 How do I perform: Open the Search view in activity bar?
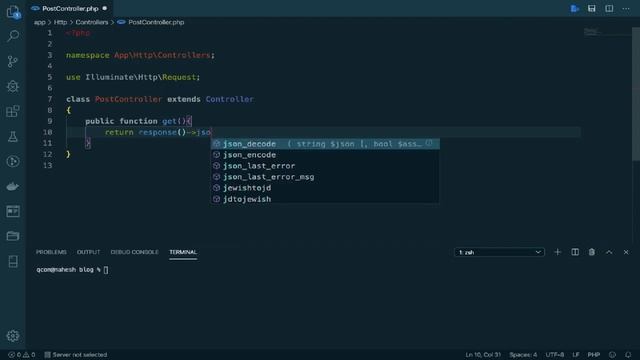tap(13, 36)
